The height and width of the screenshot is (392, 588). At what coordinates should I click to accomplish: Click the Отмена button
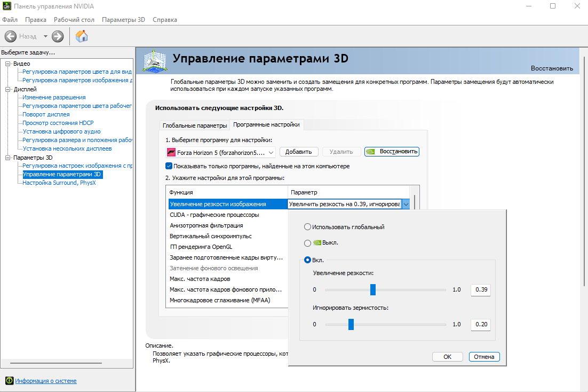click(x=484, y=357)
